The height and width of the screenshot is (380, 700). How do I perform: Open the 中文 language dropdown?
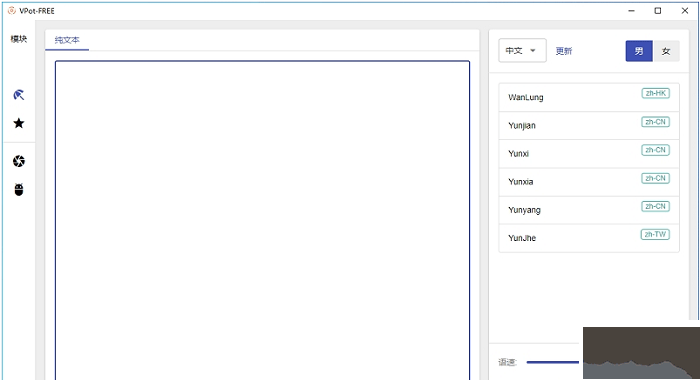522,50
